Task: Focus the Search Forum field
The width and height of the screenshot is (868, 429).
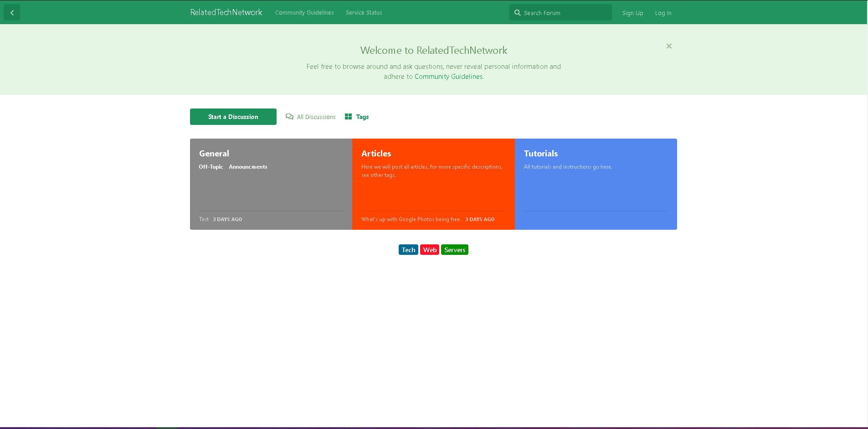Action: [x=560, y=13]
